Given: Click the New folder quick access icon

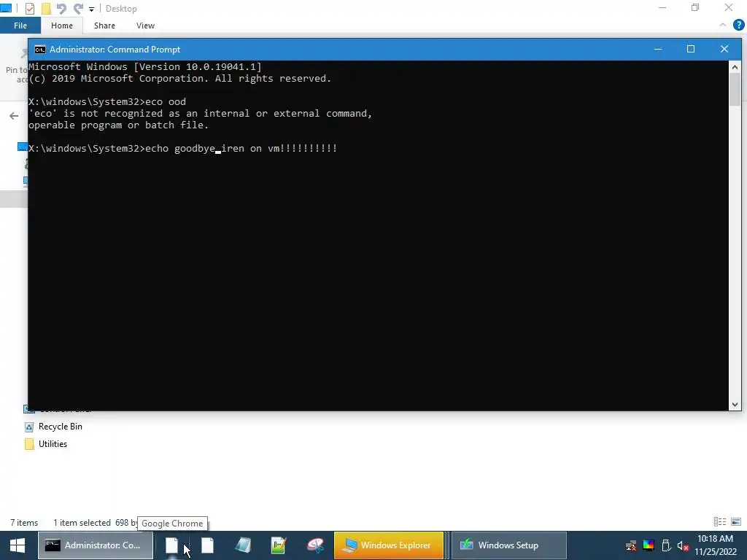Looking at the screenshot, I should (x=46, y=9).
